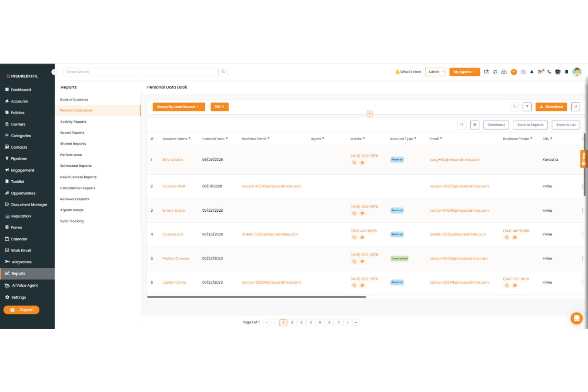Open Sync Tracking report

click(x=72, y=221)
